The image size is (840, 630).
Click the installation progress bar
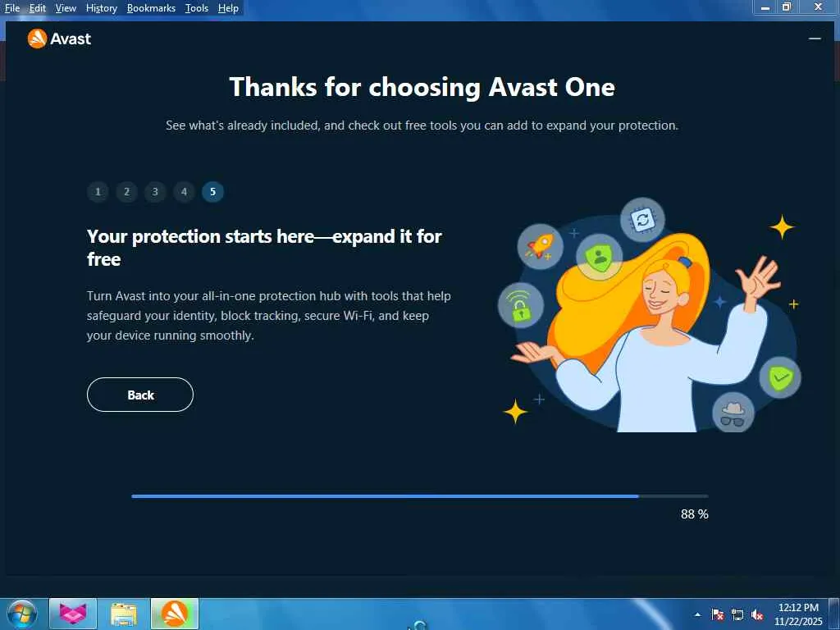tap(419, 496)
